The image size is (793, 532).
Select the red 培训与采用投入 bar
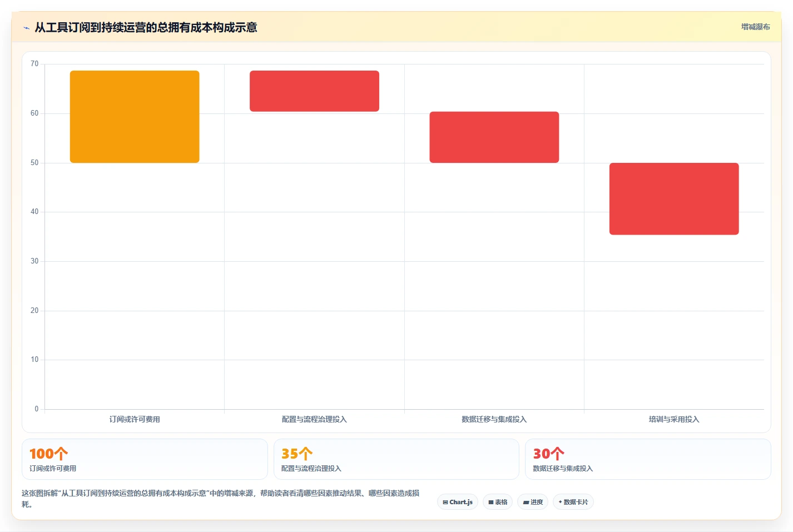674,199
